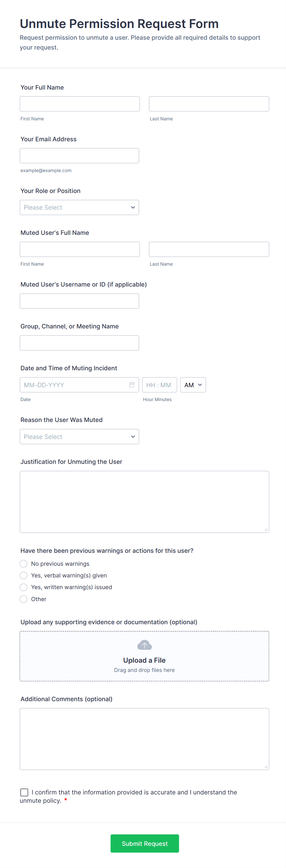This screenshot has width=286, height=868.
Task: Choose 'Yes, written warning(s) issued' radio
Action: (x=24, y=587)
